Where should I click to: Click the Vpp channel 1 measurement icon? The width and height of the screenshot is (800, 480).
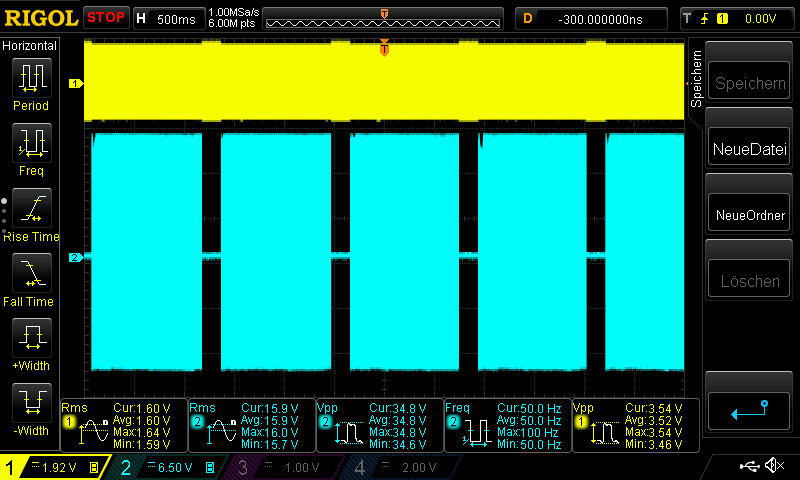(605, 432)
